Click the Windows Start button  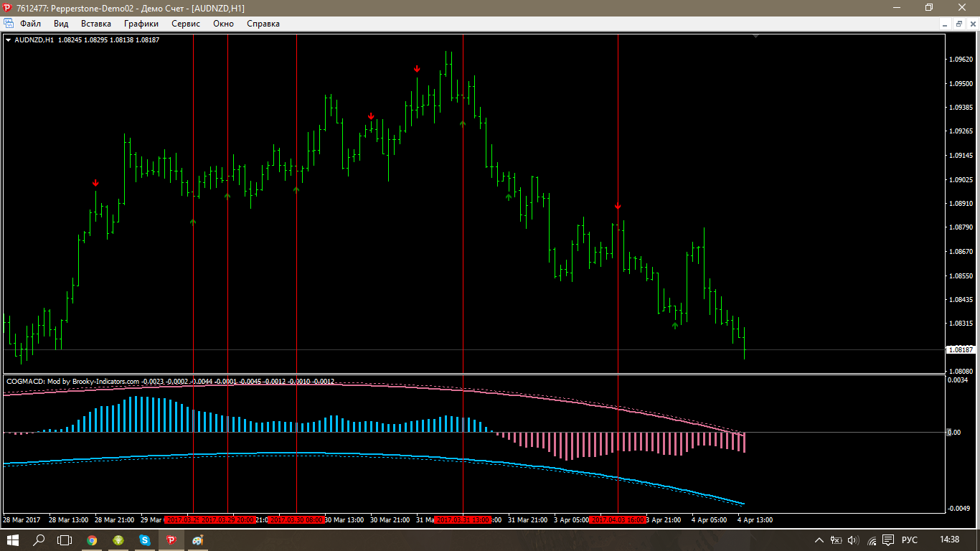13,540
